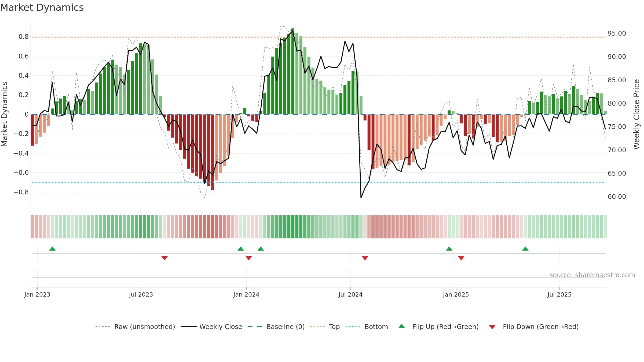Screen dimensions: 644x362
Task: Click the source: sharemaestro.com text
Action: (x=592, y=275)
